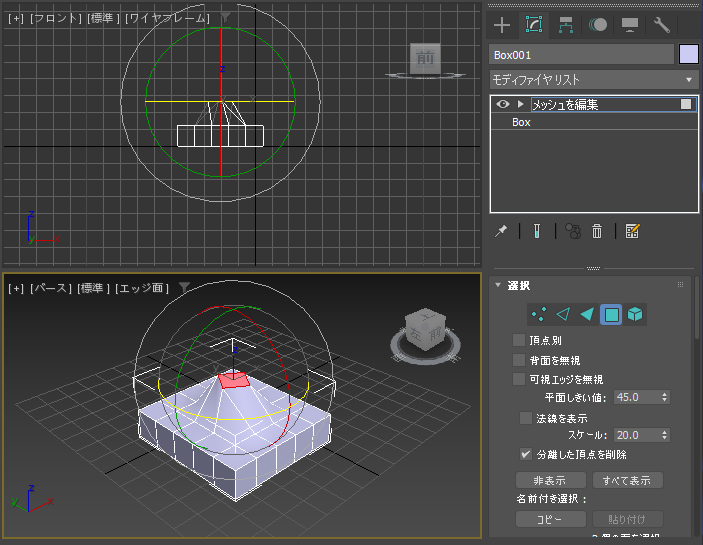Open [ワイヤフレーム] shading menu
Screen dimensions: 703x545
(167, 18)
